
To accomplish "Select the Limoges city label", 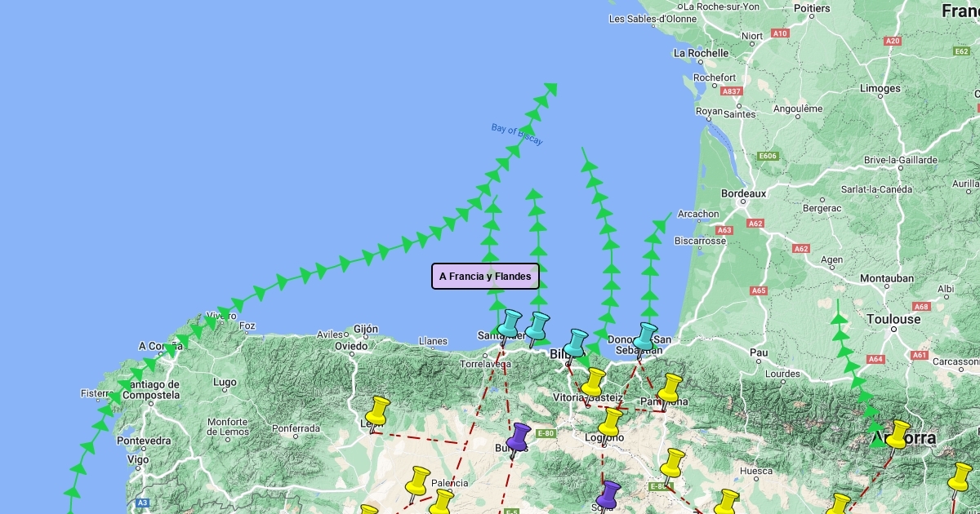I will click(x=880, y=89).
